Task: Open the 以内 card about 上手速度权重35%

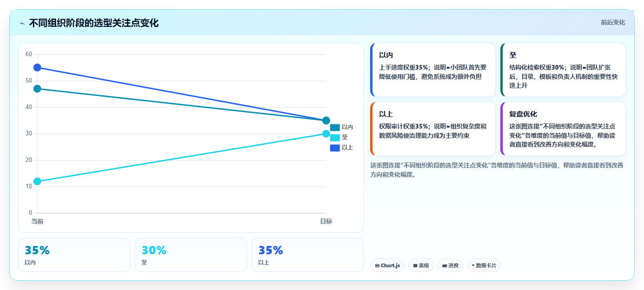Action: click(433, 70)
